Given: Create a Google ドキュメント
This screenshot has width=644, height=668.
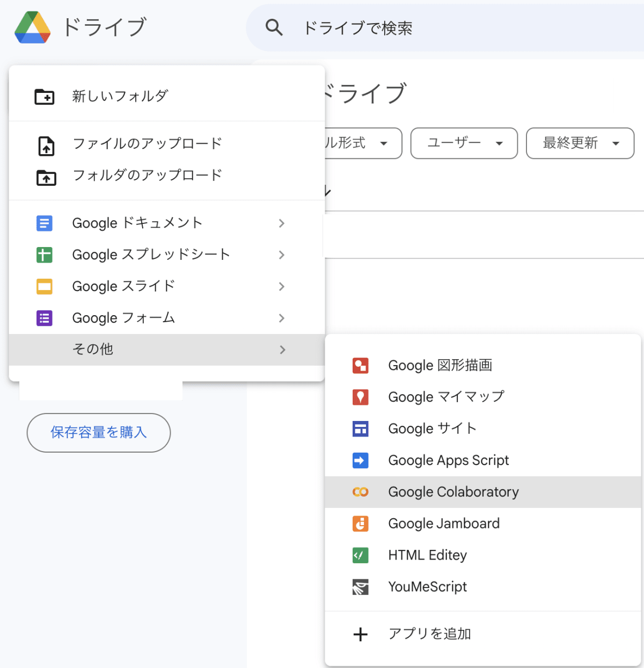Looking at the screenshot, I should 167,223.
